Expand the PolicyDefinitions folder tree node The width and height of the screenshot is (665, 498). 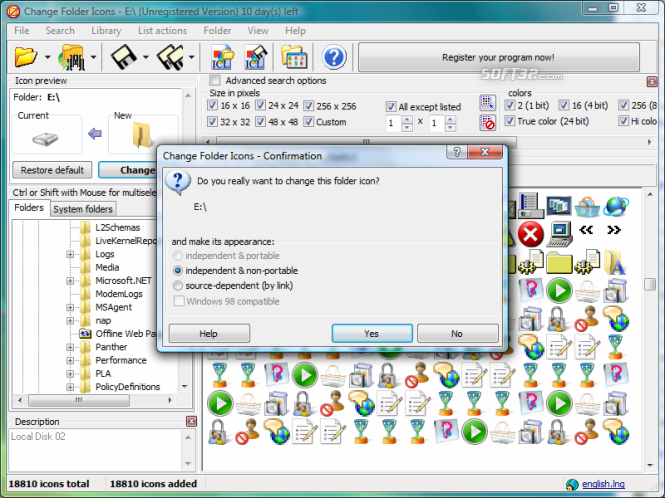70,387
